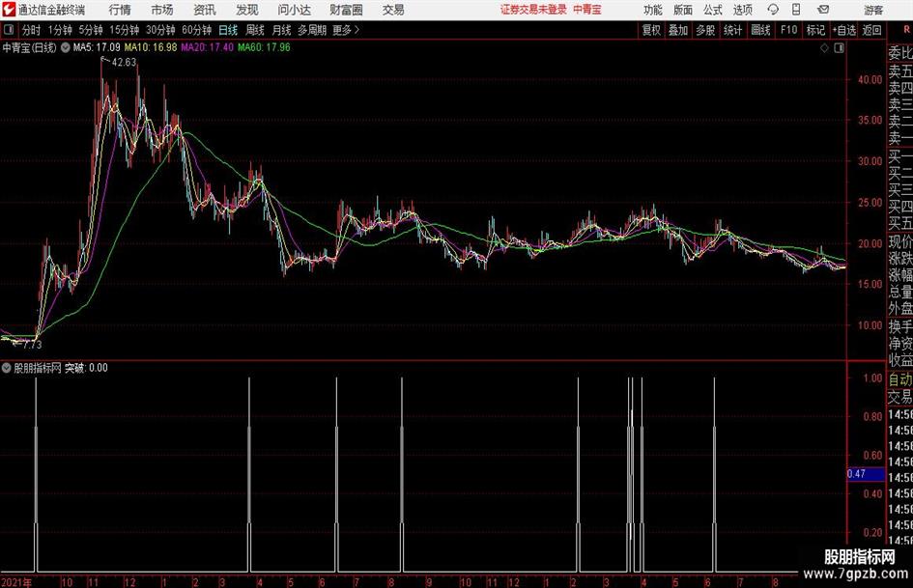Screen dimensions: 913x588
Task: Click the 突破: 0.00 indicator value
Action: tap(86, 368)
